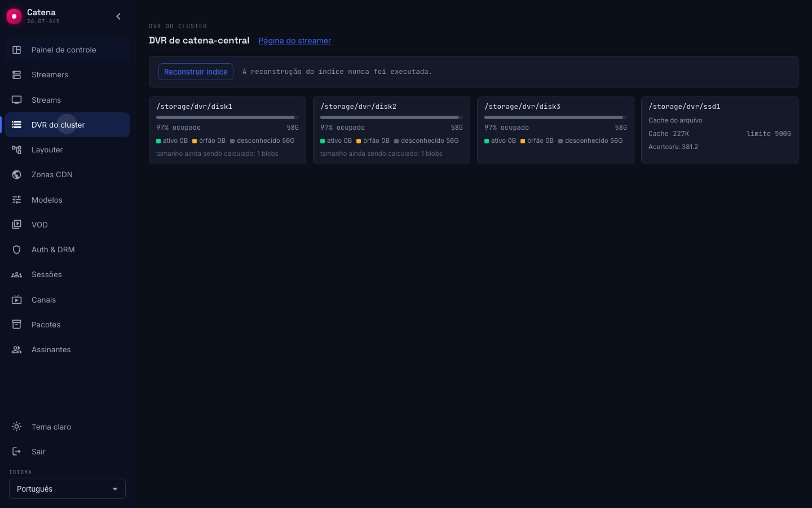Image resolution: width=812 pixels, height=508 pixels.
Task: Click gray desconhecido swatch on disk3
Action: (561, 141)
